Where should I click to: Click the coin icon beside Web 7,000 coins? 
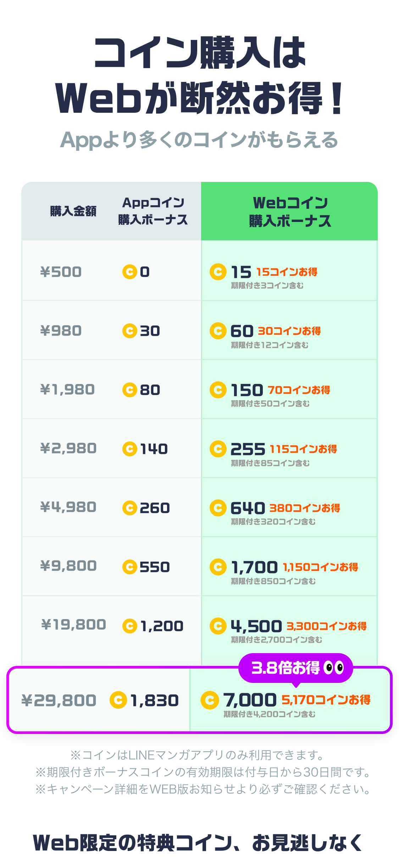pos(209,700)
